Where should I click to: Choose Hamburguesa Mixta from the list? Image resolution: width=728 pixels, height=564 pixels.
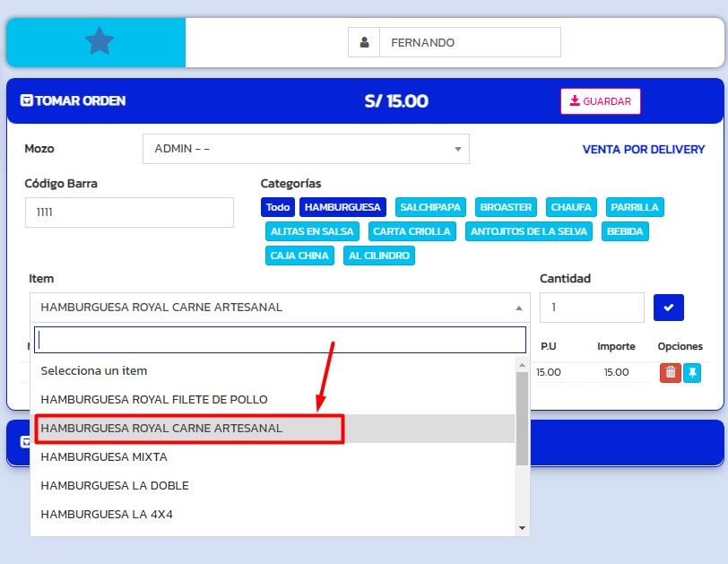click(x=104, y=456)
